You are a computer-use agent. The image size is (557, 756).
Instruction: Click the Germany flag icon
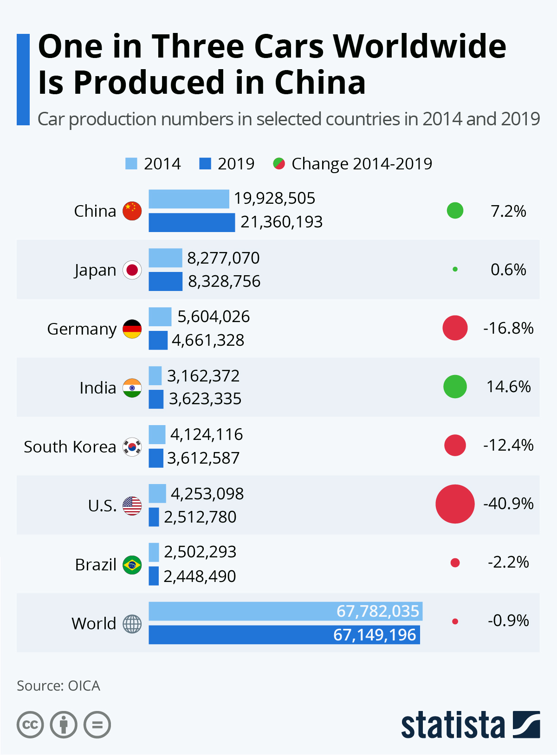(132, 329)
